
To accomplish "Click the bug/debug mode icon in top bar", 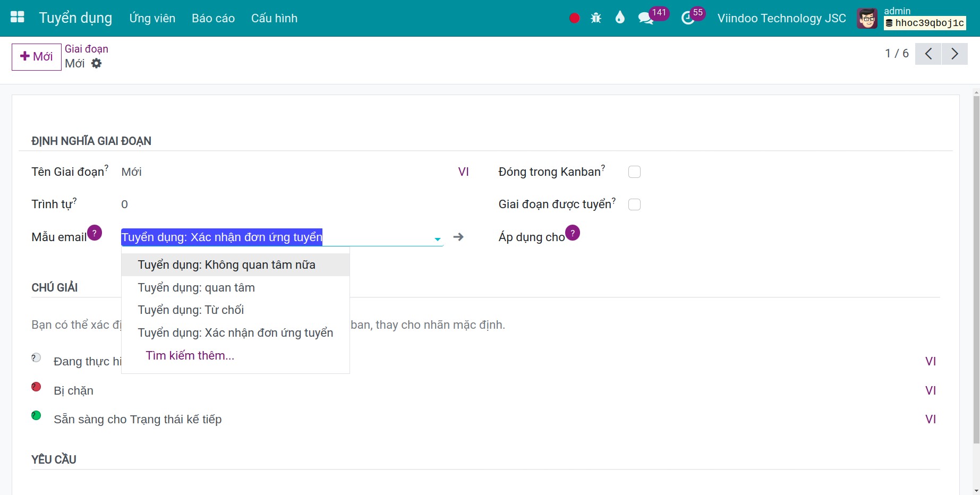I will tap(596, 18).
